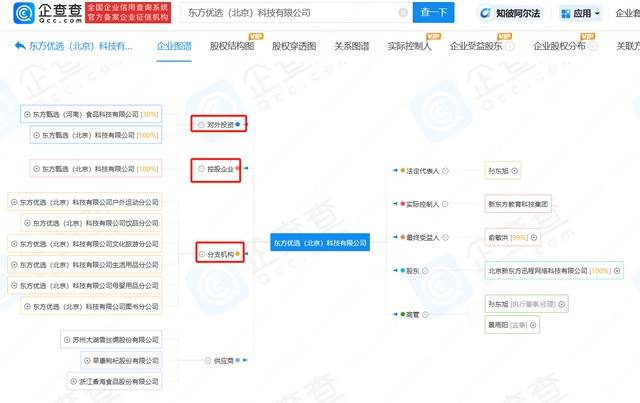This screenshot has height=403, width=640.
Task: Open the 知彼阿尔法 link
Action: (x=510, y=13)
